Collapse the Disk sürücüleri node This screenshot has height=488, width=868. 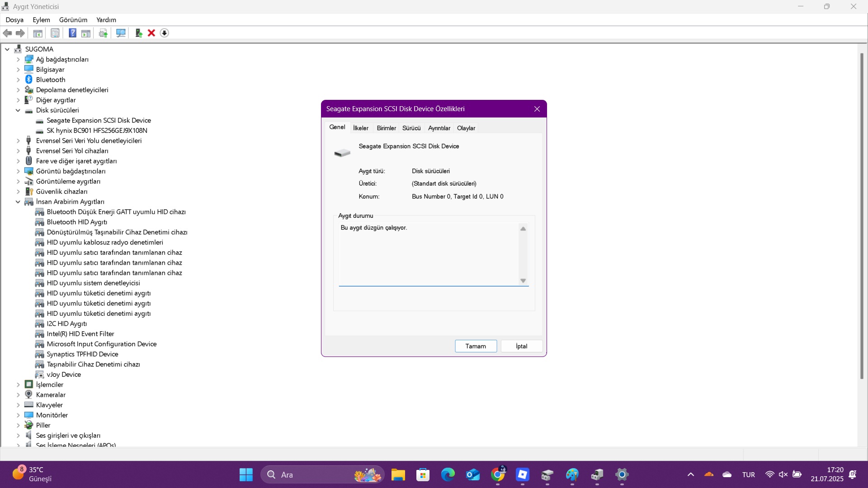(18, 110)
